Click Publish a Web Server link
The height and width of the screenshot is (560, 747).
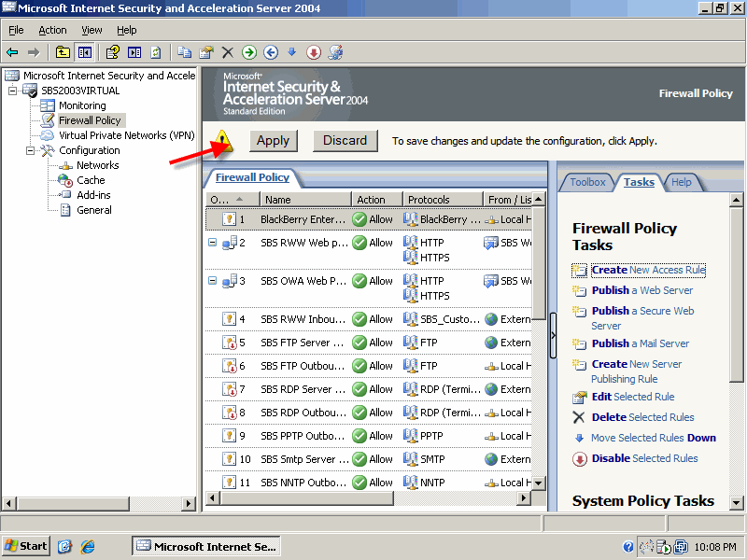642,290
